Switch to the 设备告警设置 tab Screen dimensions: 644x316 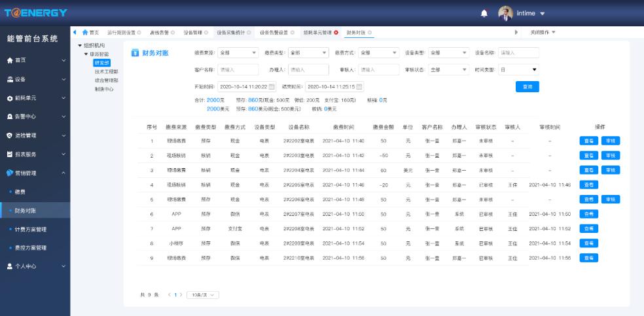click(x=274, y=33)
